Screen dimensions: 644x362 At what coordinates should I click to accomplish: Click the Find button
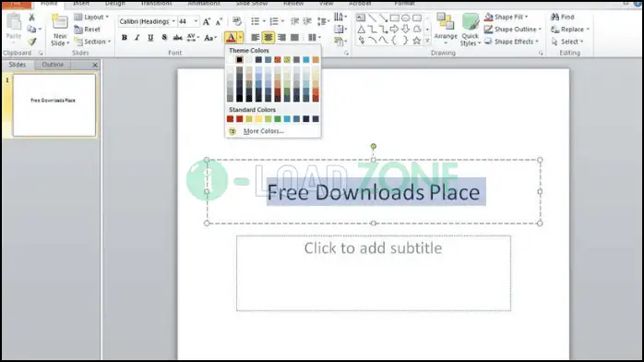[563, 17]
